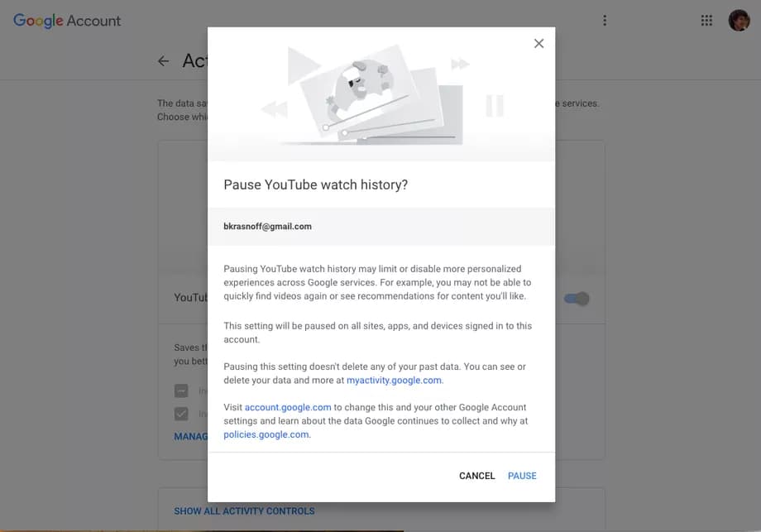Uncheck the ticked checkbox below it
761x532 pixels.
pos(181,414)
